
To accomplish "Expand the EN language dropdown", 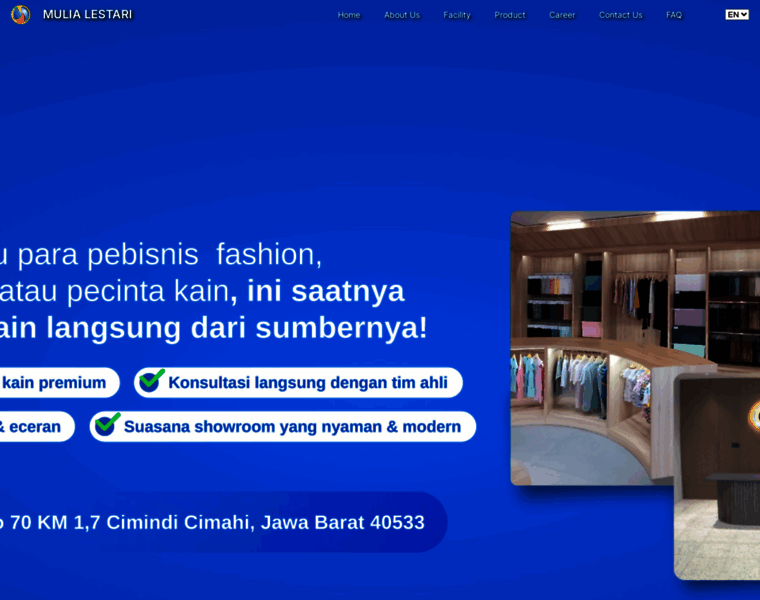I will point(737,15).
